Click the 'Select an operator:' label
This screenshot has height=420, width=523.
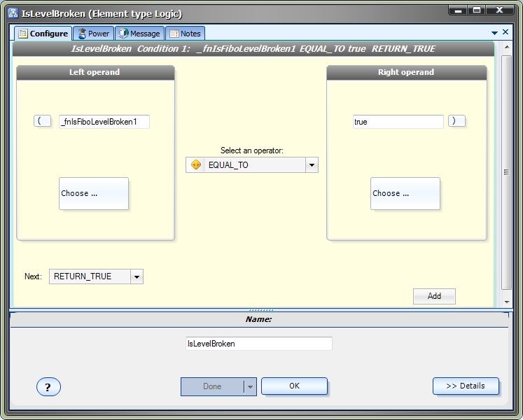pos(252,150)
